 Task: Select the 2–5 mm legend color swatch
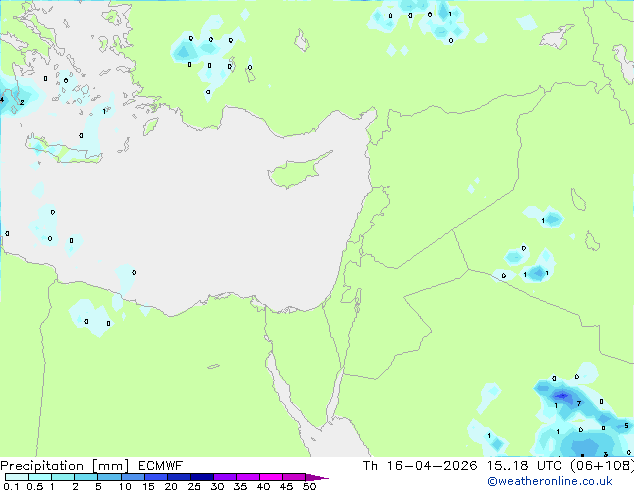point(86,477)
